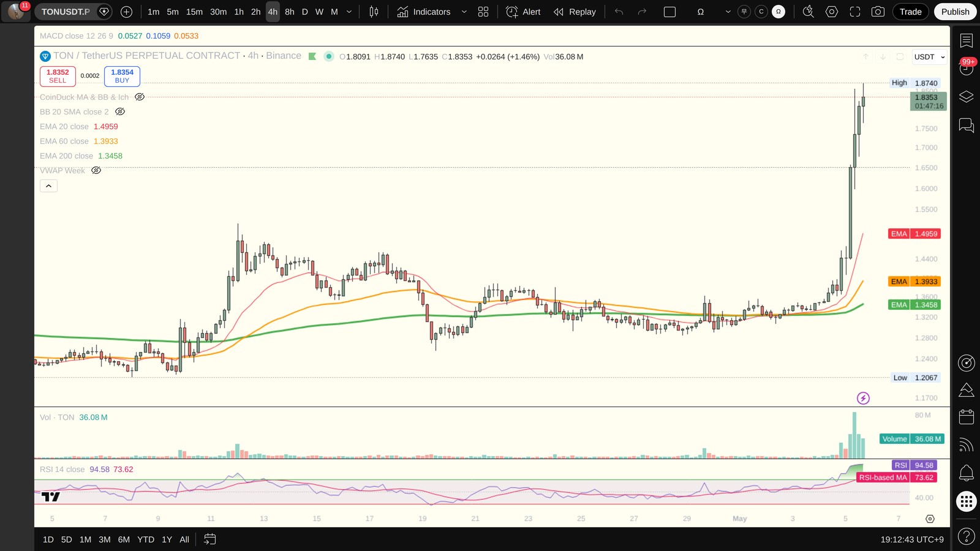Screen dimensions: 980x551
Task: Expand the Indicators favorites dropdown arrow
Action: 464,12
